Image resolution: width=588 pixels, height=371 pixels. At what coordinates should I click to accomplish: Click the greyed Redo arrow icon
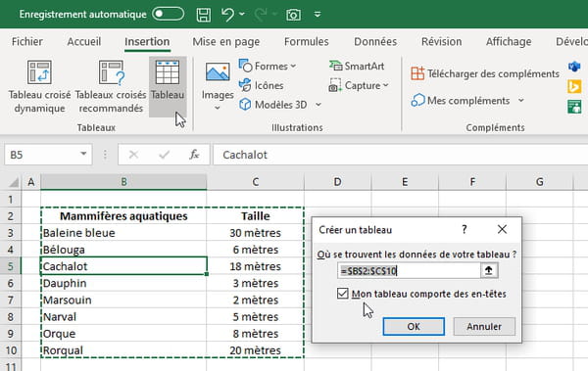coord(261,15)
